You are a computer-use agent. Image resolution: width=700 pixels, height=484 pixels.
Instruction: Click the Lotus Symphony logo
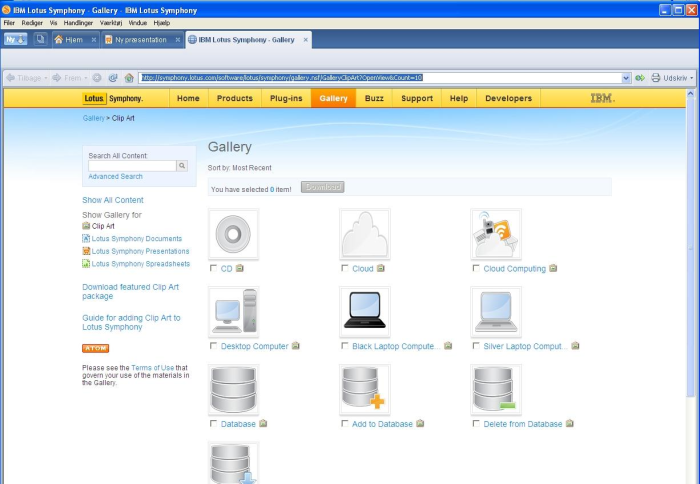pyautogui.click(x=113, y=98)
